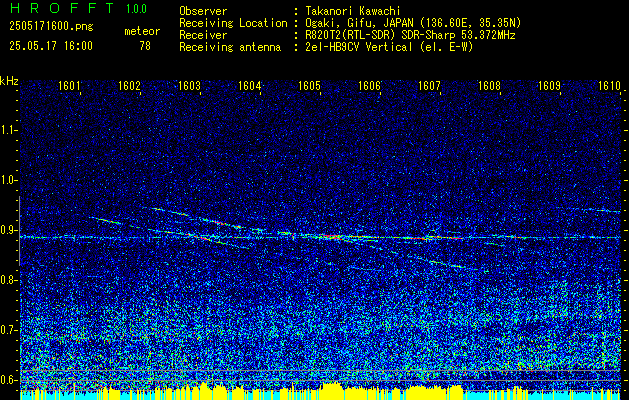Click the 0.8 kHz axis label
Image resolution: width=629 pixels, height=400 pixels.
(7, 280)
